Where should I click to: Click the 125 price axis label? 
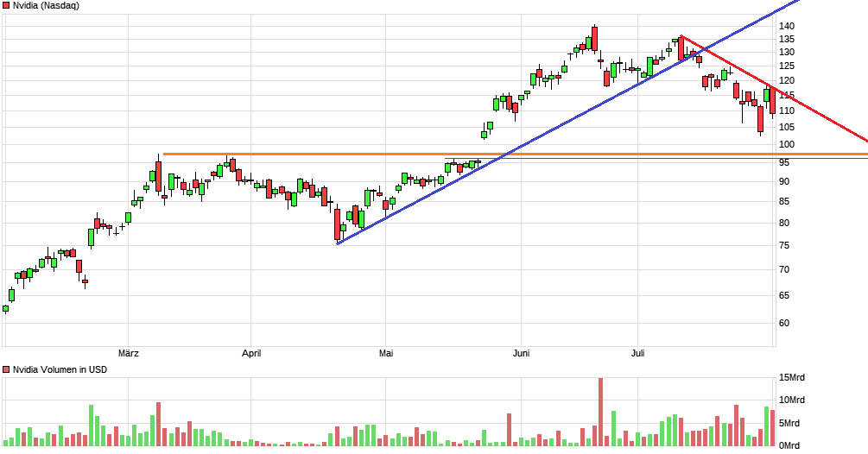tap(787, 66)
